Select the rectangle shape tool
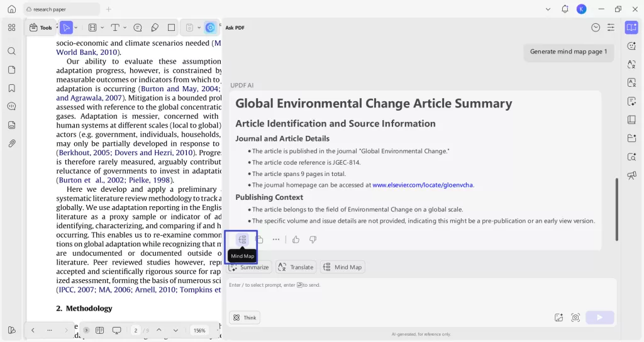644x342 pixels. [x=171, y=28]
